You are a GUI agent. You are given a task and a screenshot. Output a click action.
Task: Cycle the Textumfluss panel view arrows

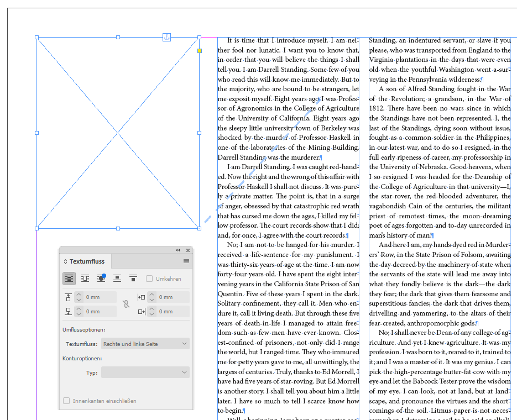(x=65, y=261)
